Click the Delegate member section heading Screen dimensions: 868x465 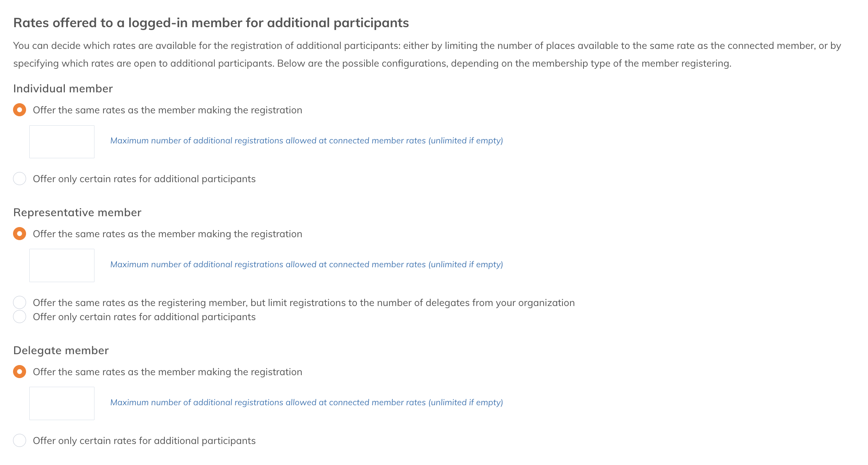61,351
